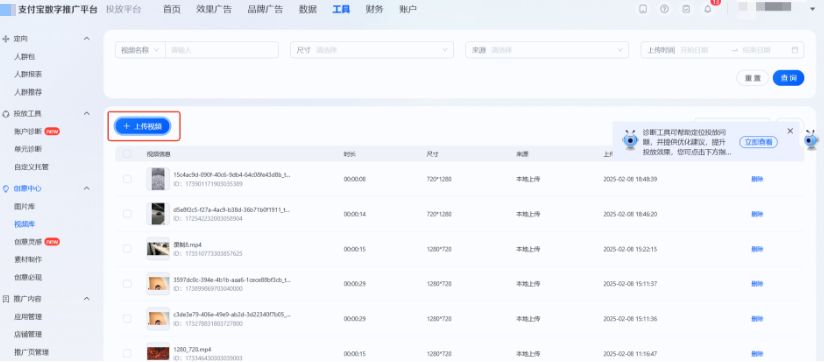
Task: Click the 查询 search button
Action: [x=788, y=78]
